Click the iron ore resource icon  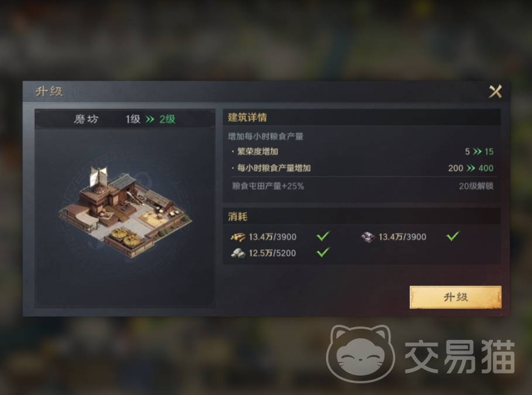coord(368,237)
